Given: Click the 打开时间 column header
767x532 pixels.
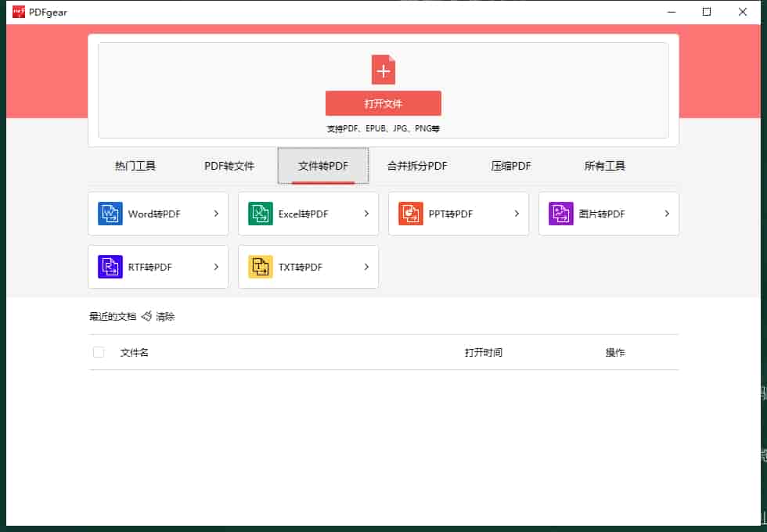Looking at the screenshot, I should coord(484,353).
